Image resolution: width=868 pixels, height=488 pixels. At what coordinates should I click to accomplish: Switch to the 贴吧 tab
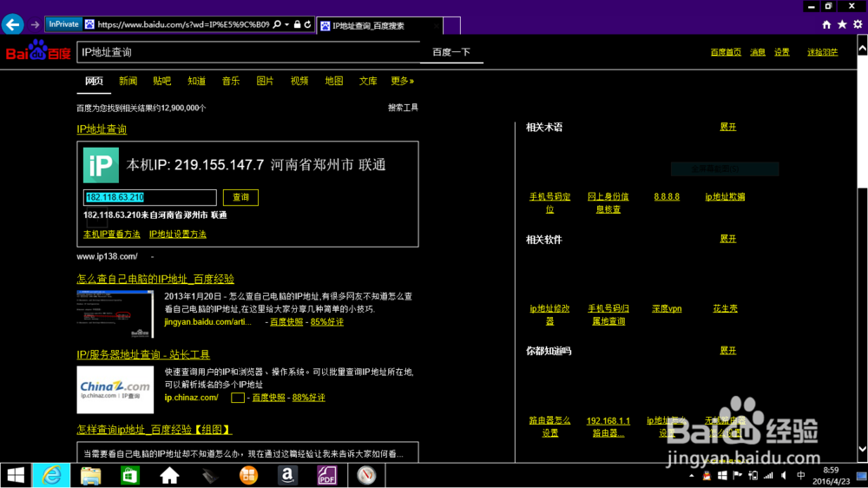coord(162,81)
